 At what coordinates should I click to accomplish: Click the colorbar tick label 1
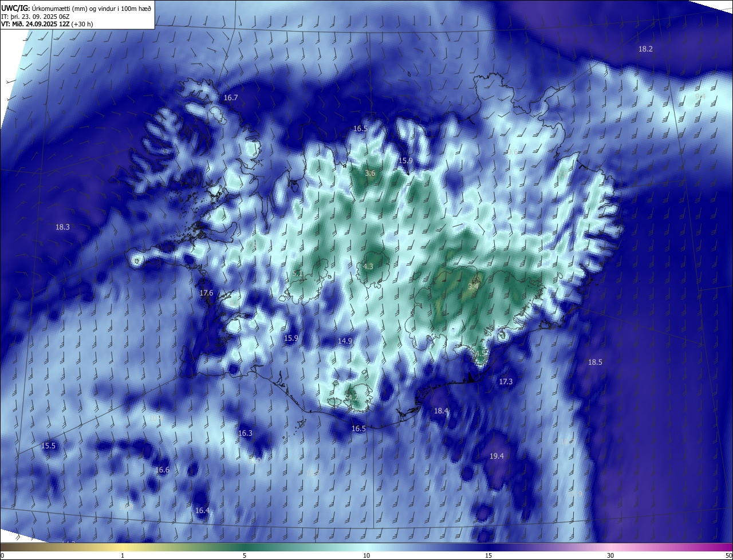[x=123, y=555]
